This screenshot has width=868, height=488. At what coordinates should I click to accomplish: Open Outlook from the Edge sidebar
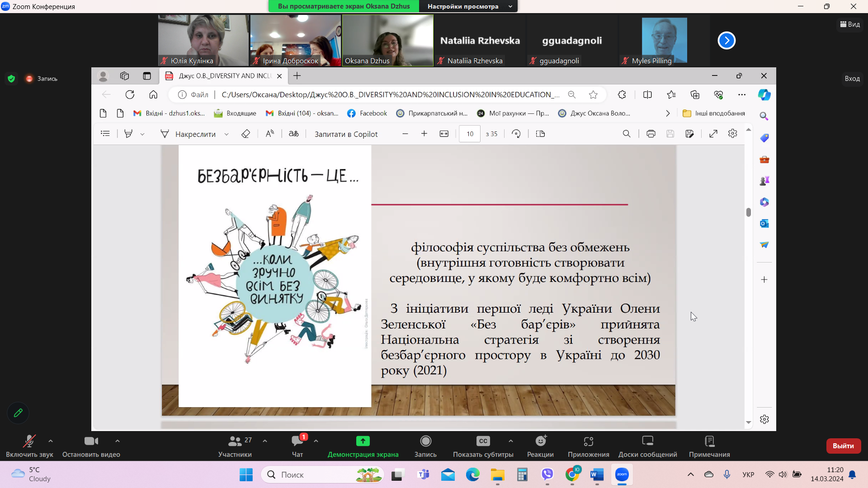pyautogui.click(x=764, y=223)
